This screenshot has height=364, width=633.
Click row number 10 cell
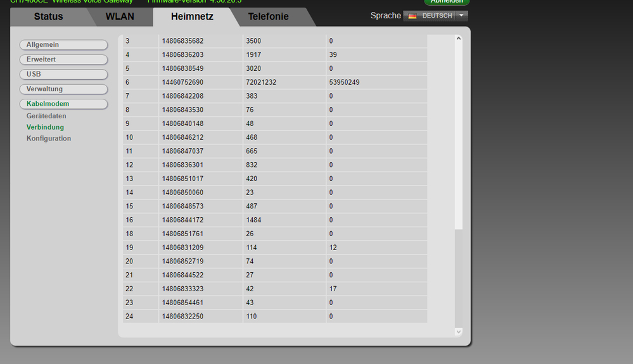coord(141,137)
